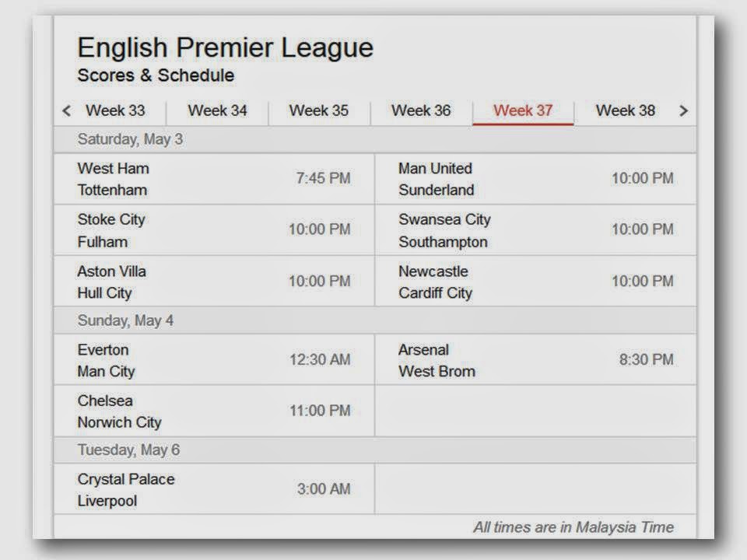Screen dimensions: 747x560
Task: Open the West Ham vs Tottenham match
Action: [x=215, y=179]
